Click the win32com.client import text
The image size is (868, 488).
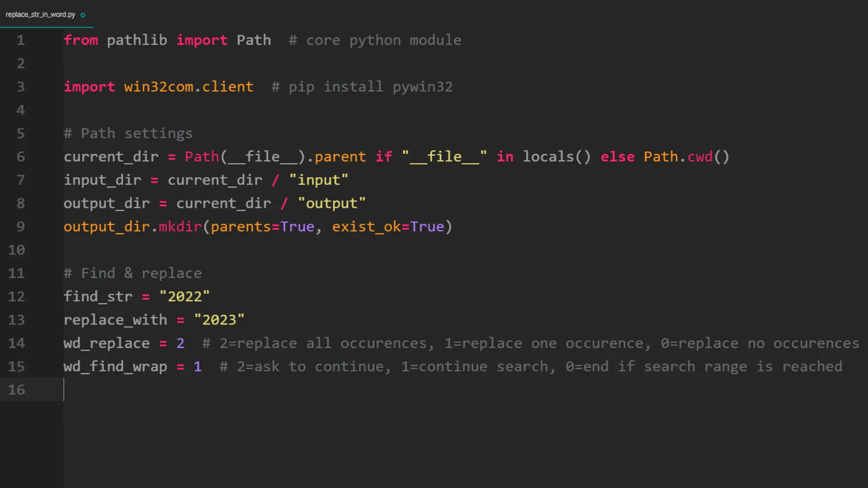click(x=189, y=87)
